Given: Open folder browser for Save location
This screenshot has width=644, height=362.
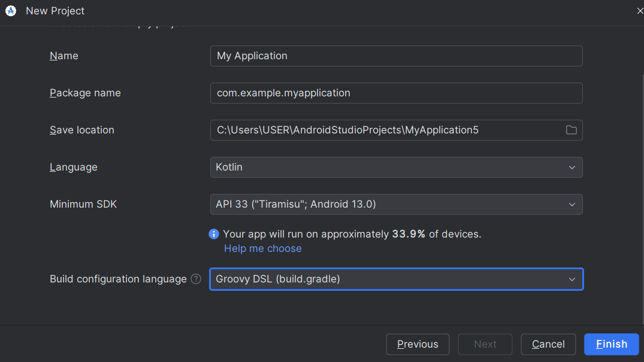Looking at the screenshot, I should (572, 130).
